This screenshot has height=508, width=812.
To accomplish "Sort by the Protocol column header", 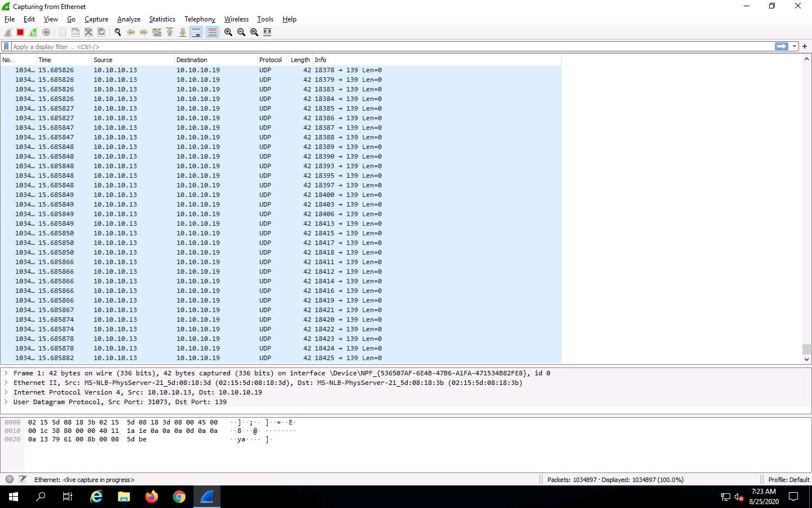I will pyautogui.click(x=273, y=60).
